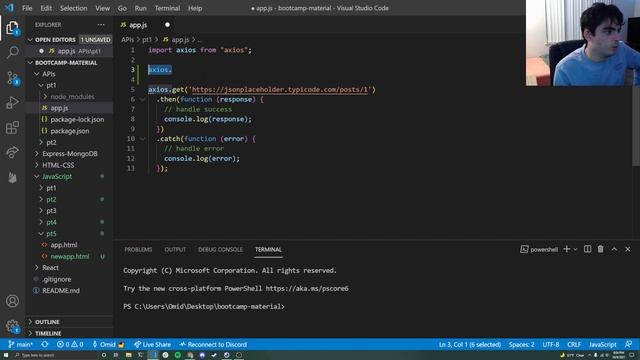
Task: Open the Selection menu
Action: (x=73, y=8)
